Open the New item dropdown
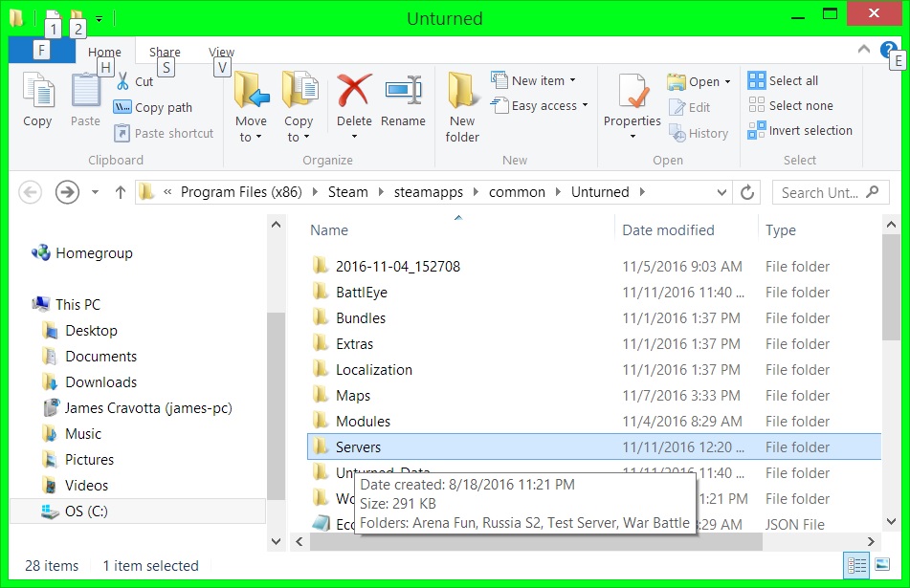Image resolution: width=910 pixels, height=588 pixels. click(533, 80)
